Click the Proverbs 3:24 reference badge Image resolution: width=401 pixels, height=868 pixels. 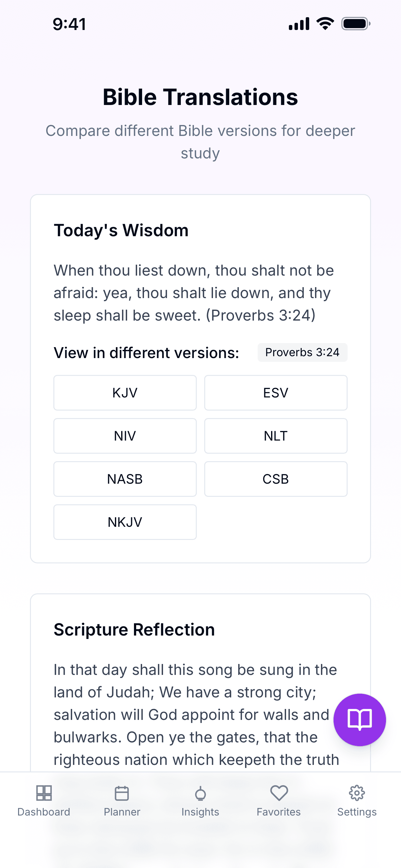[302, 352]
